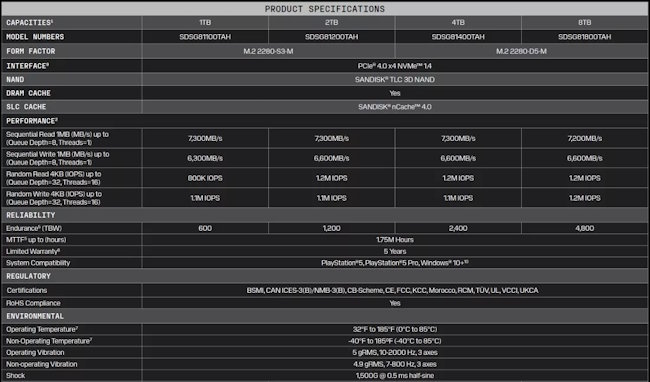
Task: Select the 5 Years warranty value
Action: 395,251
